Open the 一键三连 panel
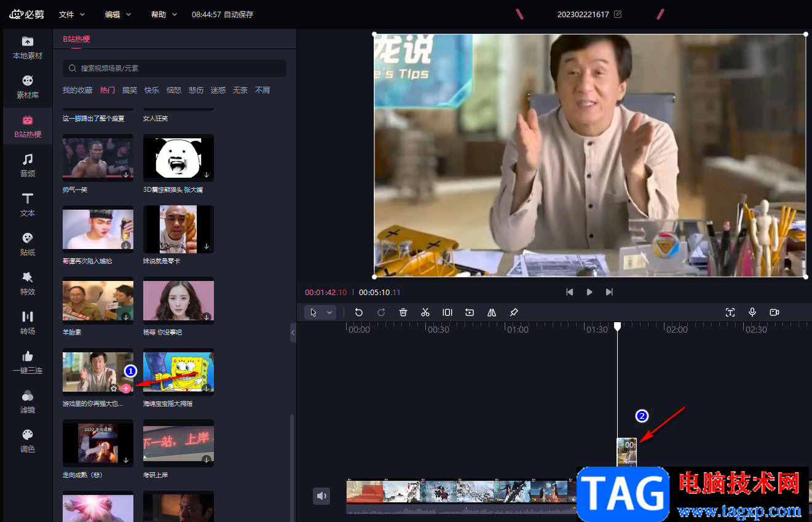 (28, 363)
